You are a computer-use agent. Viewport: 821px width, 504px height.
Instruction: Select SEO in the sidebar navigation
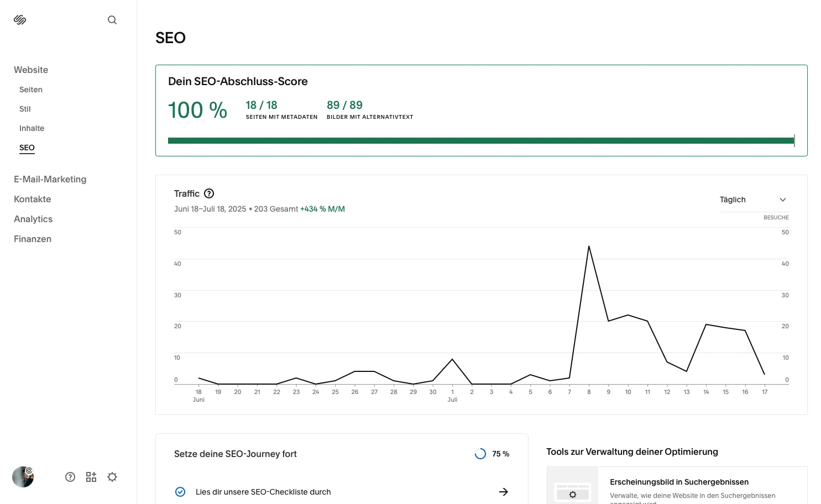(27, 148)
